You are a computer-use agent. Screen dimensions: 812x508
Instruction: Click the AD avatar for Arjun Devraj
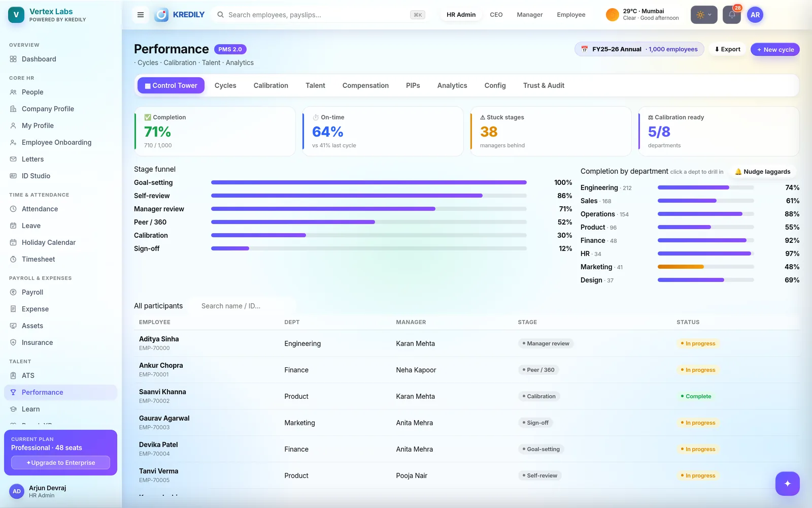(17, 491)
